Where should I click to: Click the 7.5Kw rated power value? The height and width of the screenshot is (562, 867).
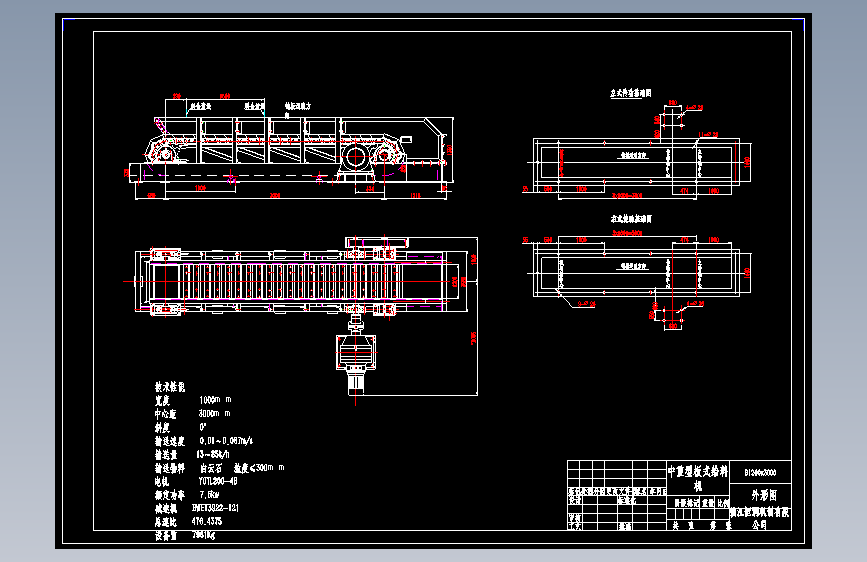tap(209, 495)
